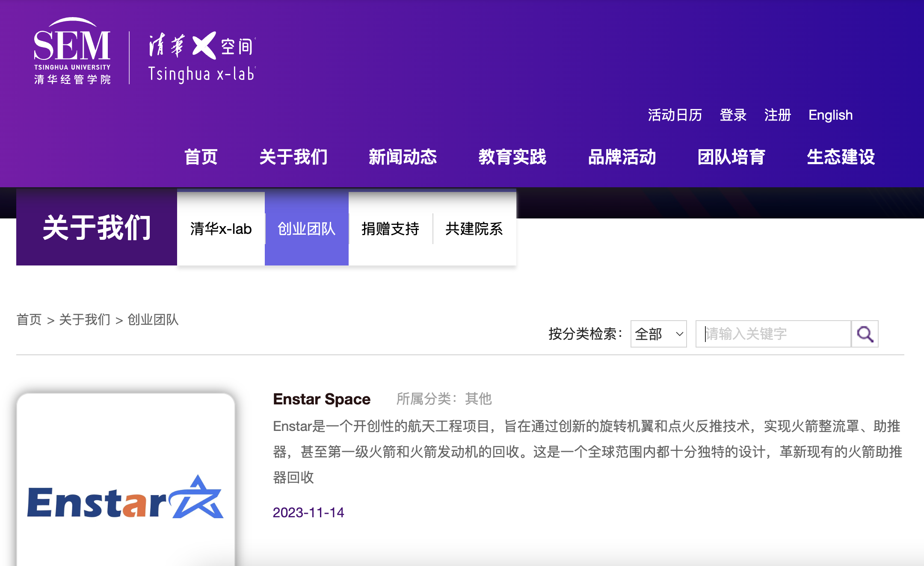Image resolution: width=924 pixels, height=566 pixels.
Task: Open the 品牌活动 menu
Action: pos(622,157)
